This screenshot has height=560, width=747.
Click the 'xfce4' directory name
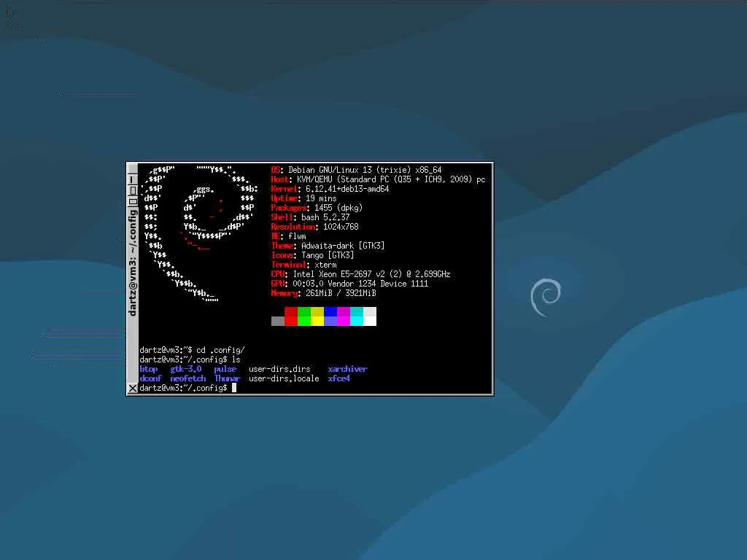338,378
